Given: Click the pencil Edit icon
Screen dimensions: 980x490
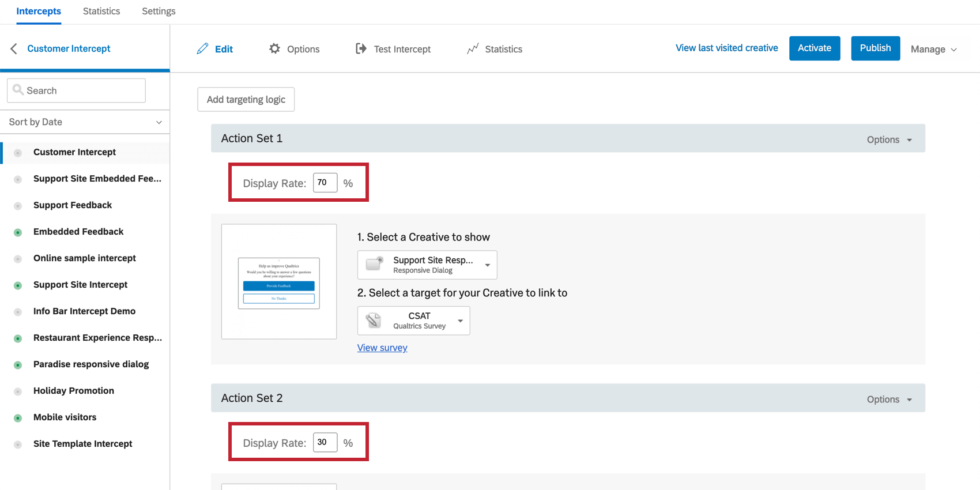Looking at the screenshot, I should click(x=202, y=49).
